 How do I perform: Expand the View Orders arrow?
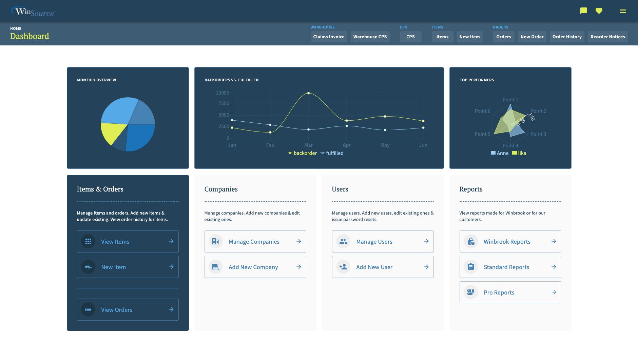171,309
